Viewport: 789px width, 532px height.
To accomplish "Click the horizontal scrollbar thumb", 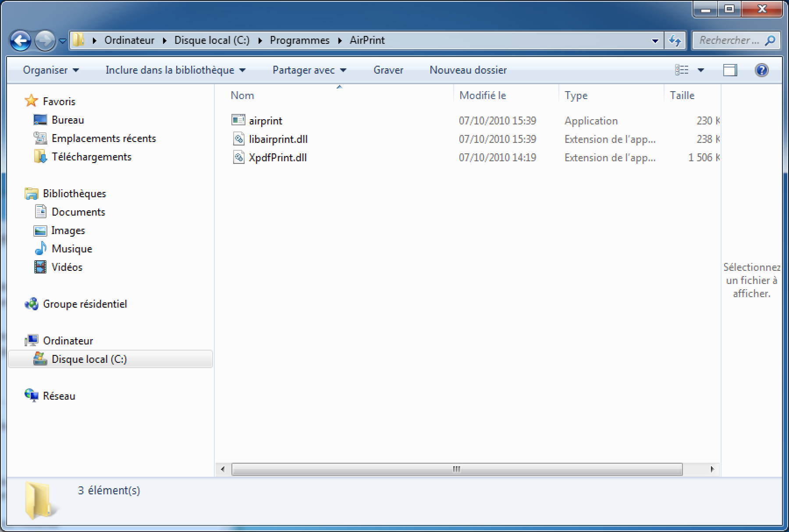I will 457,469.
